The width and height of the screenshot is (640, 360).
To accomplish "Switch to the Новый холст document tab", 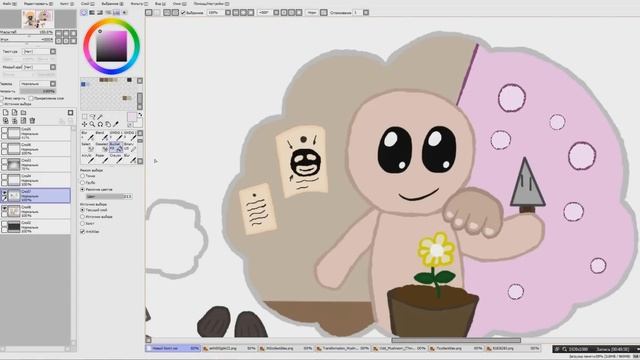I will 173,348.
